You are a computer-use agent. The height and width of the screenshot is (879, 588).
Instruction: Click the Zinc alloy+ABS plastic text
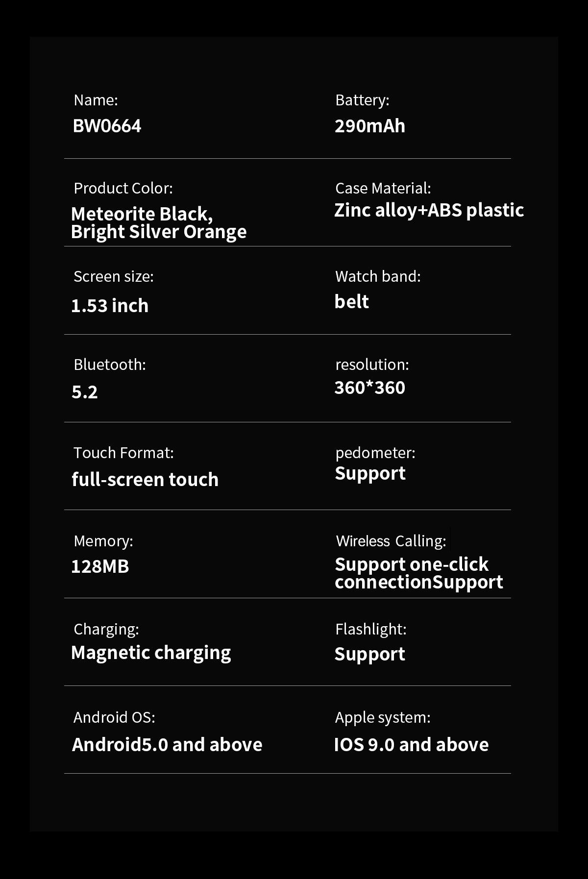[x=429, y=210]
